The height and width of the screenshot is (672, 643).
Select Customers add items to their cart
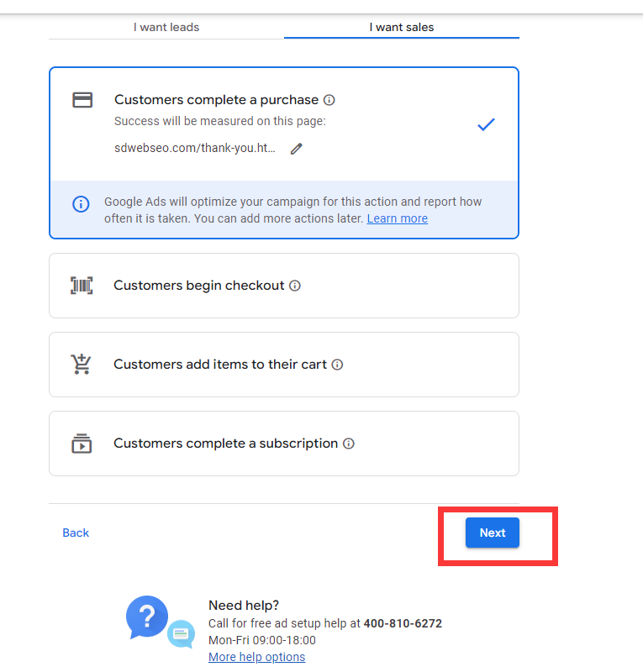point(284,365)
